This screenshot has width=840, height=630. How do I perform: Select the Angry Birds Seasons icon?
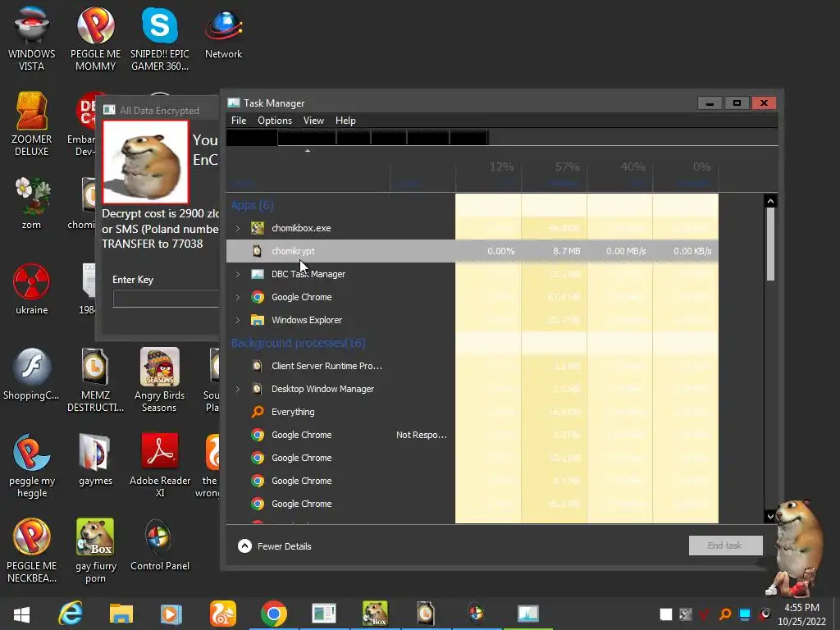(x=160, y=379)
